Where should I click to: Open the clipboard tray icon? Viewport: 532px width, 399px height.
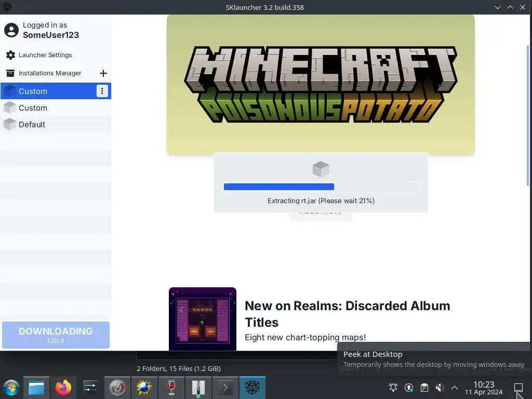(x=424, y=388)
